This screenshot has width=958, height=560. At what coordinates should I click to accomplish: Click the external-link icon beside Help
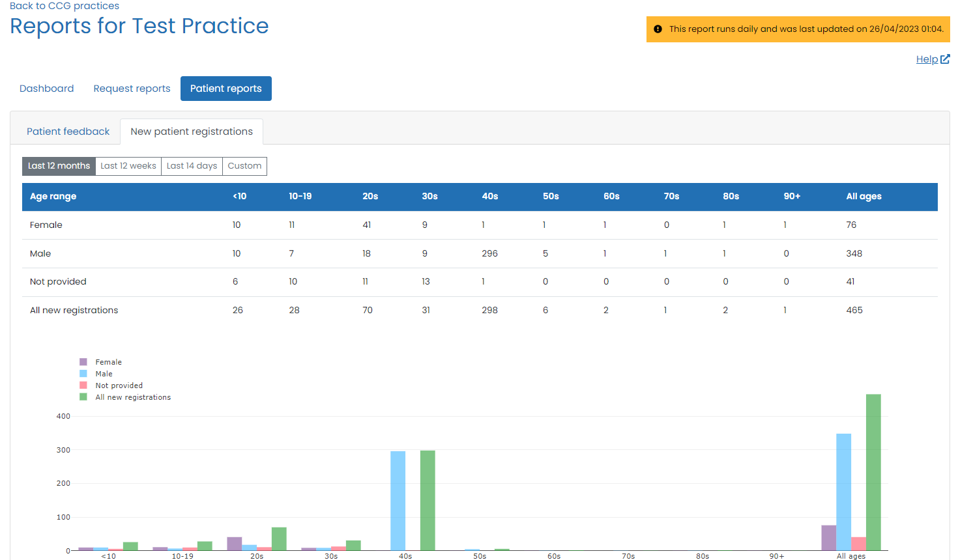tap(946, 59)
